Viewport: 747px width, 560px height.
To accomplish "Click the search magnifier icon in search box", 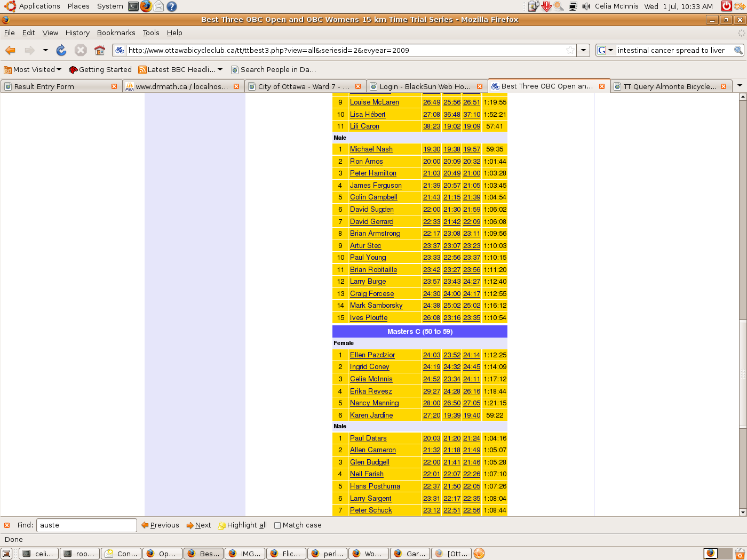I will coord(738,50).
